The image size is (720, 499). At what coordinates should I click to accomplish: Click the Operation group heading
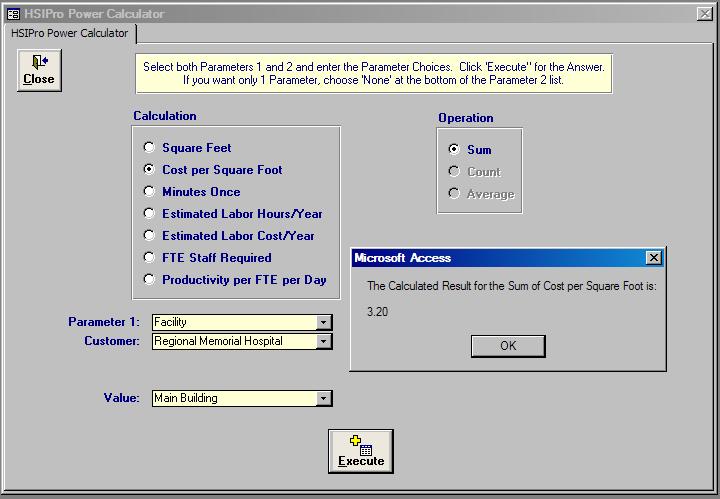pyautogui.click(x=466, y=118)
